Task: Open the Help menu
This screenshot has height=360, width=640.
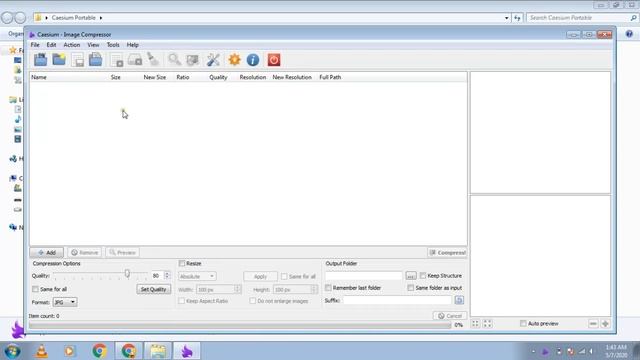Action: 133,45
